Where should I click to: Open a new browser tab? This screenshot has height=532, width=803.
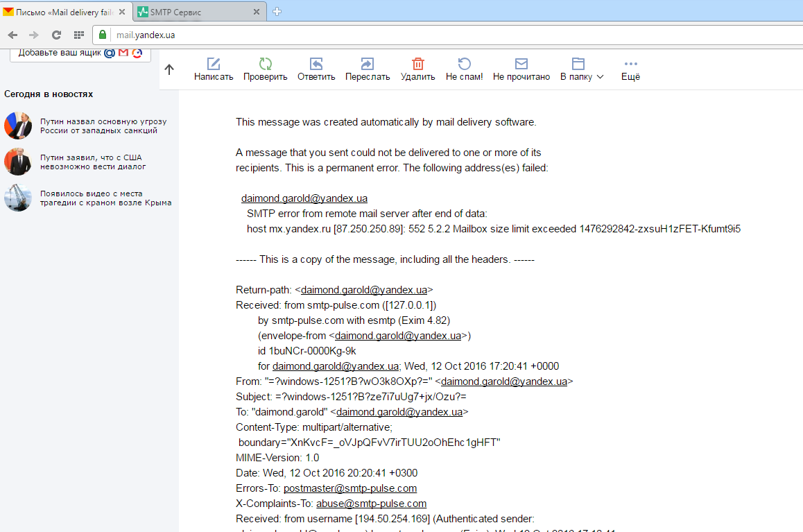tap(277, 12)
